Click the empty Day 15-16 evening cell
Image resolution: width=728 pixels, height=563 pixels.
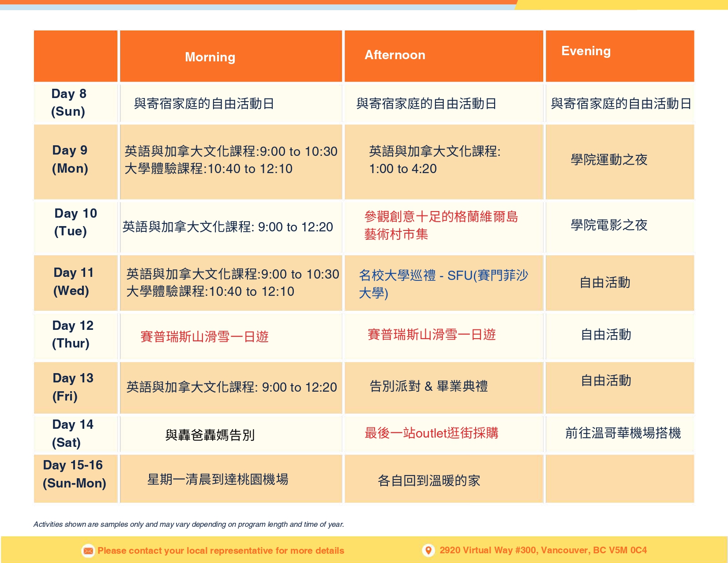(x=619, y=479)
